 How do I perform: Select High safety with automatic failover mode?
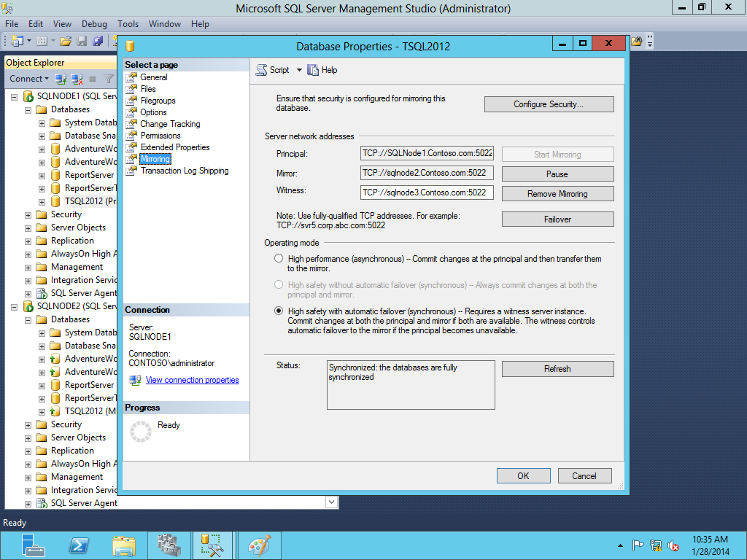coord(279,311)
